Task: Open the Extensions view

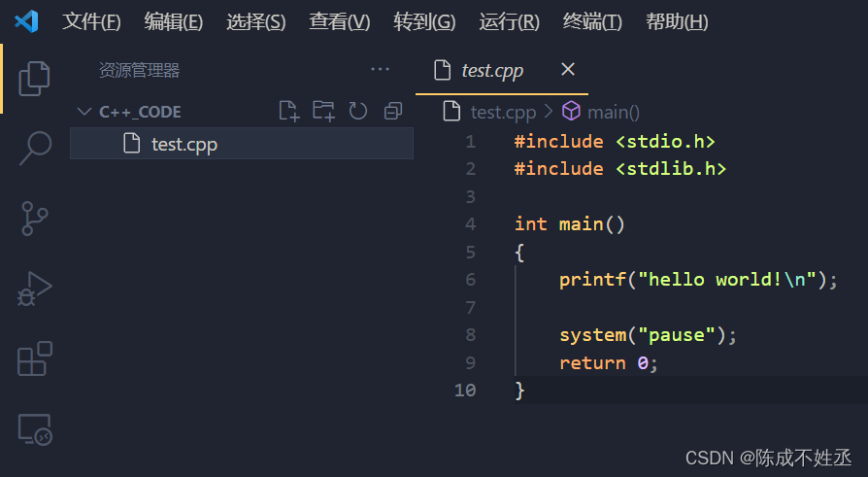Action: tap(35, 358)
